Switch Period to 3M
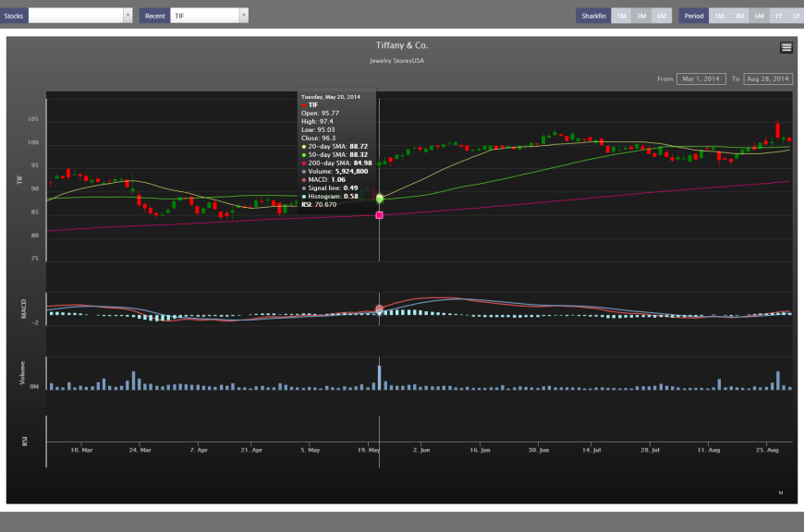Viewport: 804px width, 532px height. click(x=739, y=16)
